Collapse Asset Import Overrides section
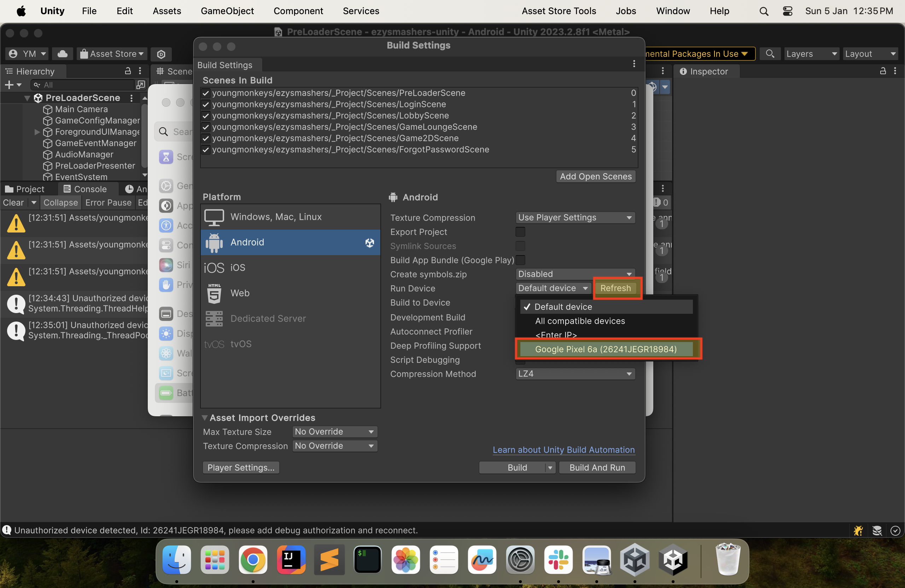The height and width of the screenshot is (588, 905). click(x=205, y=418)
